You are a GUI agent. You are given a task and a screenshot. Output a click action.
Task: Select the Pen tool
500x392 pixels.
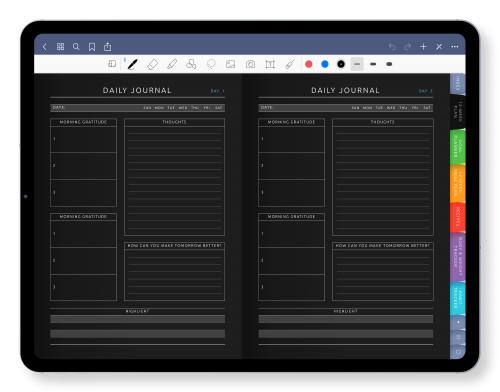point(133,64)
